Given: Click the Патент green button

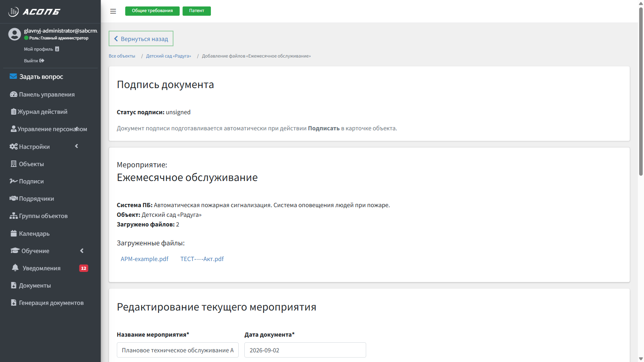Looking at the screenshot, I should point(196,11).
